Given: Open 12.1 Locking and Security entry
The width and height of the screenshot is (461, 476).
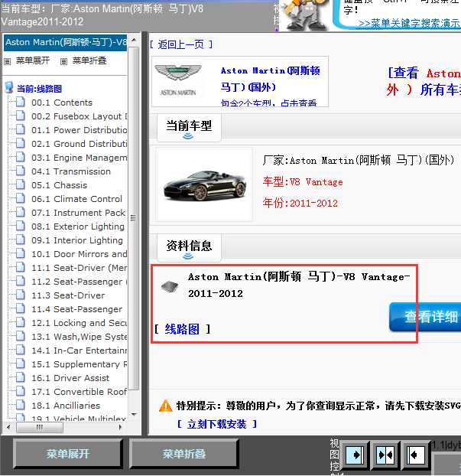Looking at the screenshot, I should 80,323.
